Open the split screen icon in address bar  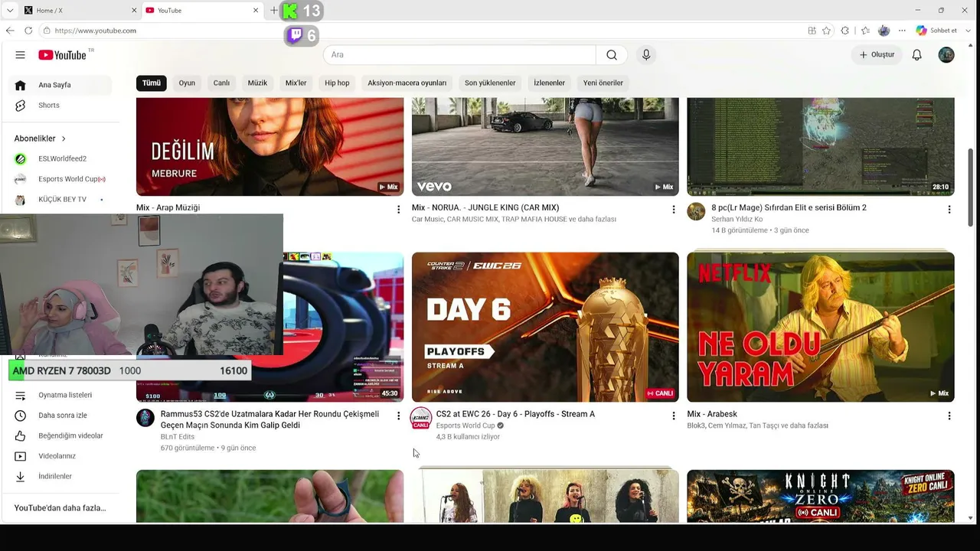pyautogui.click(x=812, y=31)
